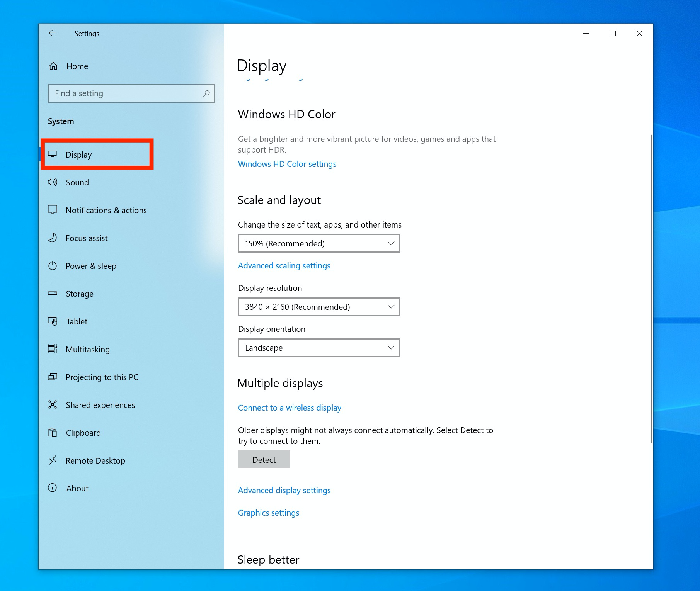Click the Multitasking icon
Image resolution: width=700 pixels, height=591 pixels.
(53, 349)
